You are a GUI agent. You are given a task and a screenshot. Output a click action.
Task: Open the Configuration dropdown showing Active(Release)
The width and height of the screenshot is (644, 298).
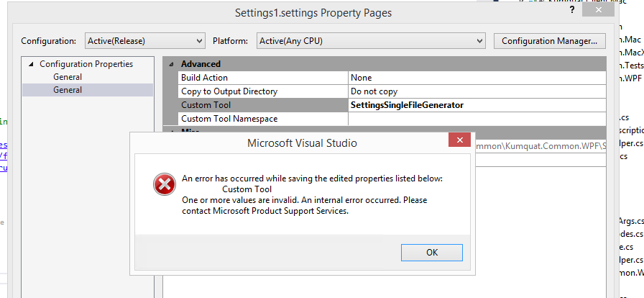tap(145, 41)
